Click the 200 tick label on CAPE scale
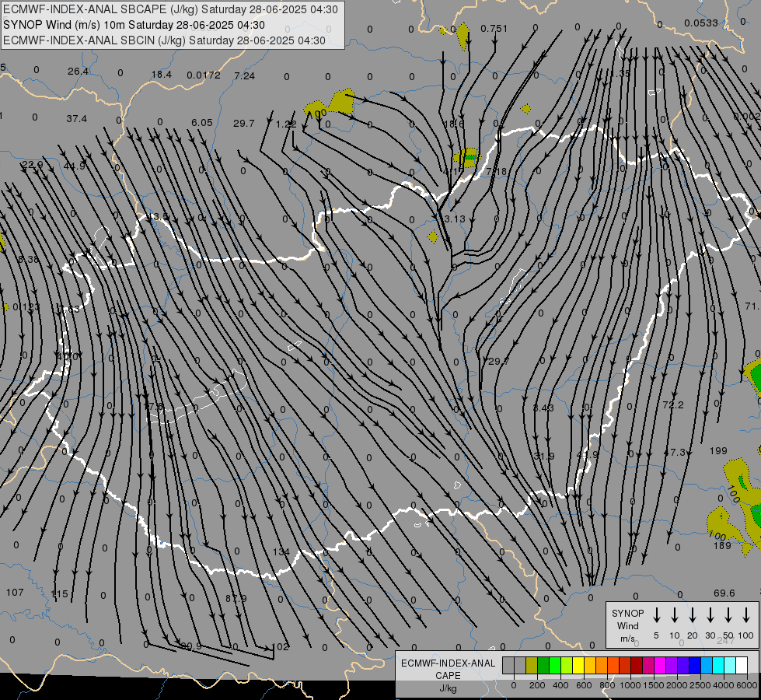 pyautogui.click(x=537, y=685)
